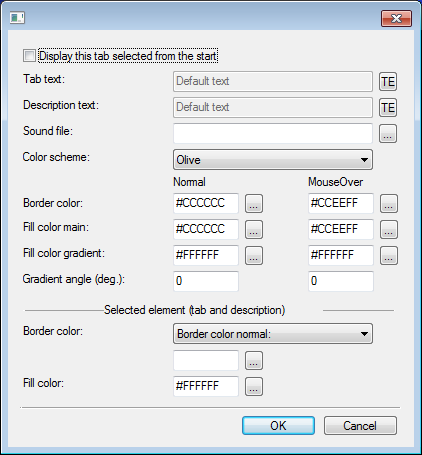Pick Selected element fill color via ellipsis
422x455 pixels.
254,387
